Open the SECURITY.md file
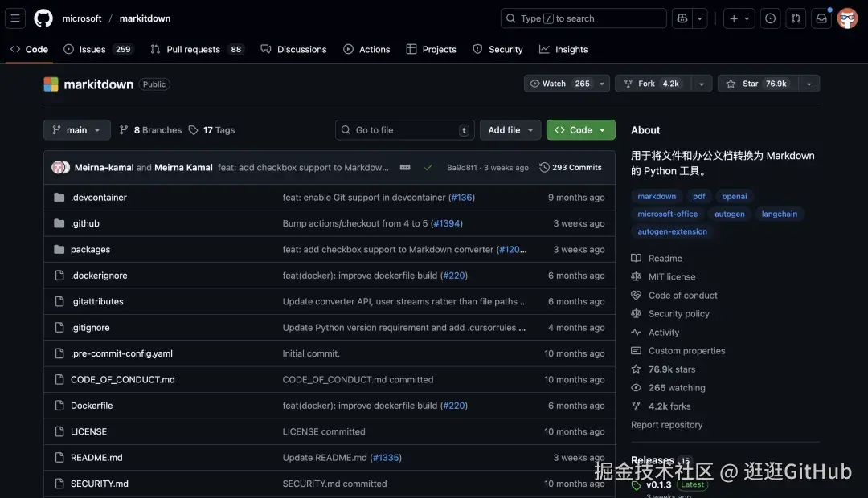868x498 pixels. coord(100,484)
